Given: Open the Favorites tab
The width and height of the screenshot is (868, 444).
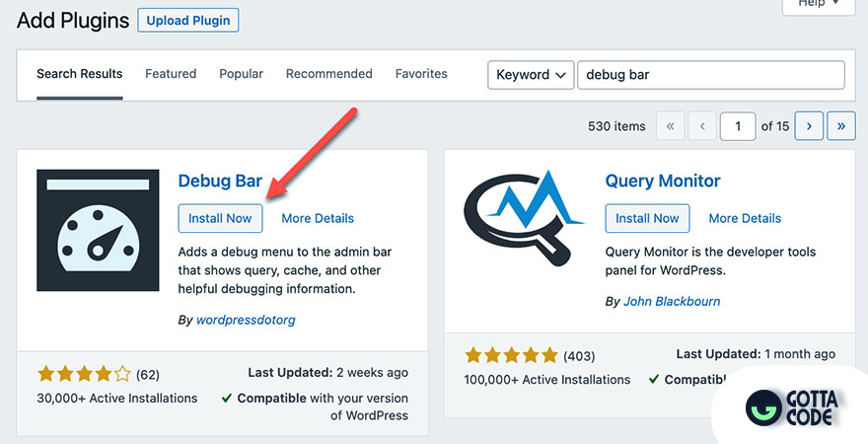Looking at the screenshot, I should [x=421, y=74].
